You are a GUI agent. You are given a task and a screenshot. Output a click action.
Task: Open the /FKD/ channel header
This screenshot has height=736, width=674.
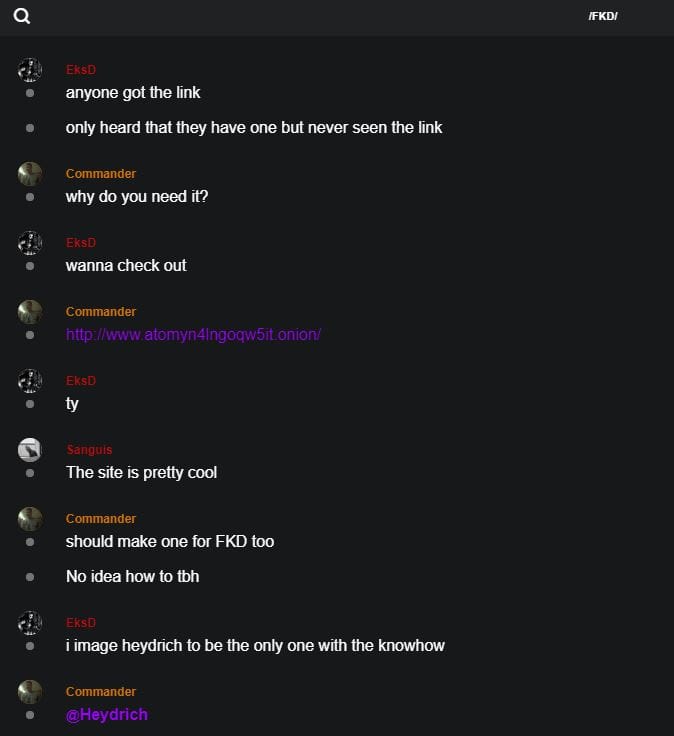click(x=603, y=16)
